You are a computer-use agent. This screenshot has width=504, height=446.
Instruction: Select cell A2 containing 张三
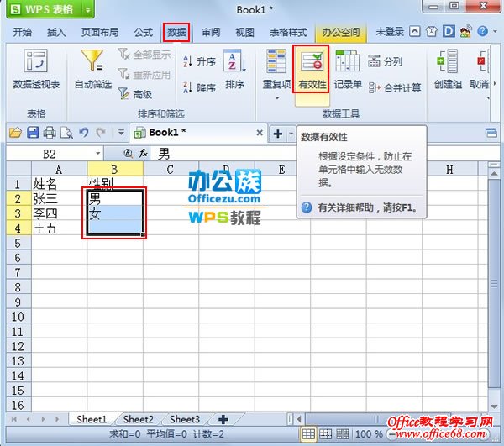59,198
